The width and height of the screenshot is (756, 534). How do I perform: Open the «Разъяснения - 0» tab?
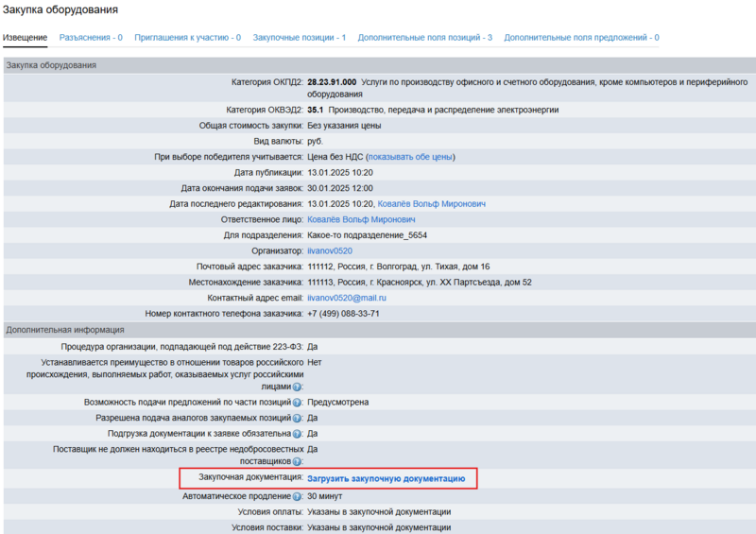tap(91, 38)
